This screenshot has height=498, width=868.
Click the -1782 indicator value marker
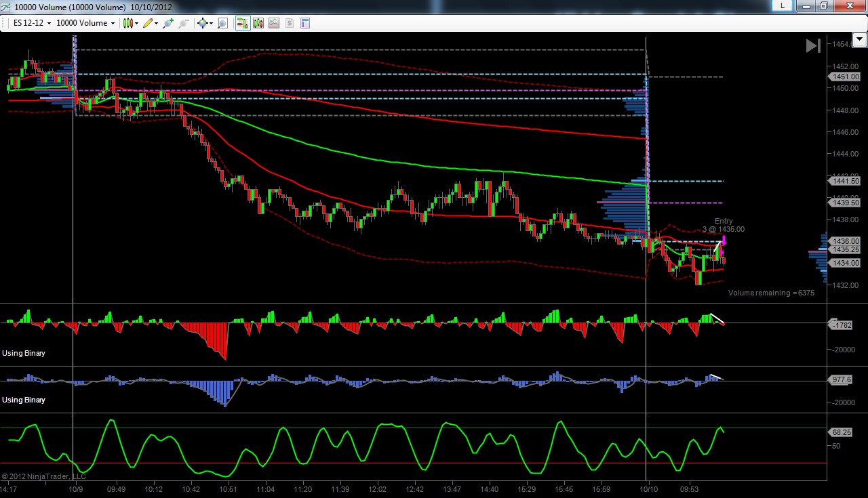click(x=841, y=325)
